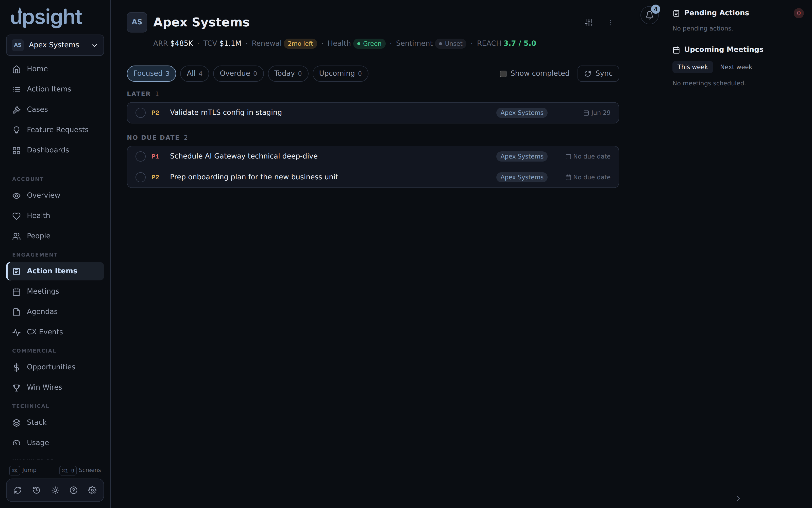Click No due date on AI Gateway row

(x=588, y=156)
